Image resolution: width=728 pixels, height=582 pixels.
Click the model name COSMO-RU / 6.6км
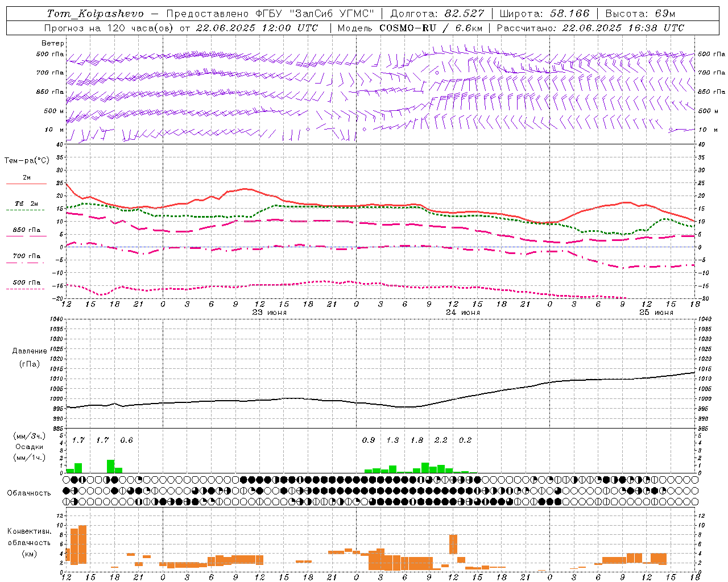(x=431, y=28)
